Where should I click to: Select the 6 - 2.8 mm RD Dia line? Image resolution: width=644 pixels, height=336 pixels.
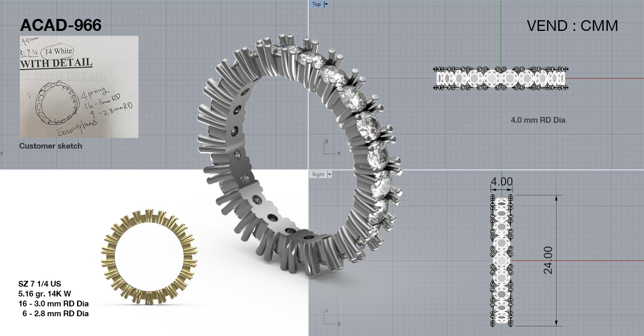tap(56, 313)
